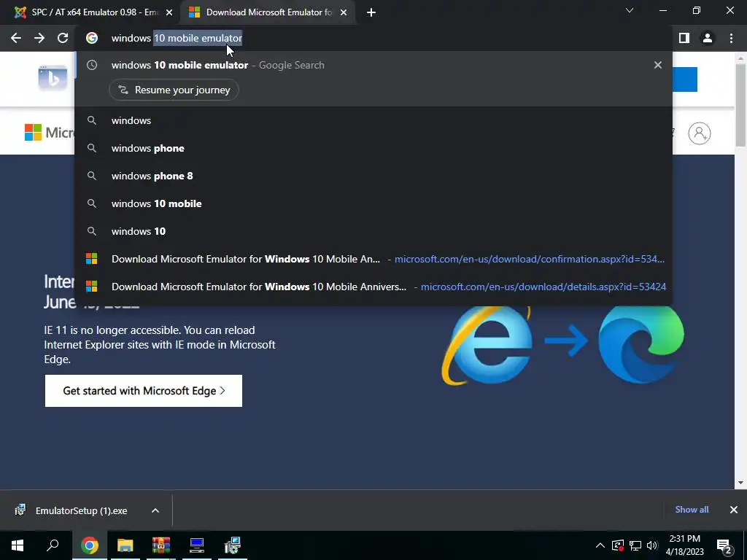Click the Google icon in the address bar
This screenshot has width=747, height=560.
92,38
